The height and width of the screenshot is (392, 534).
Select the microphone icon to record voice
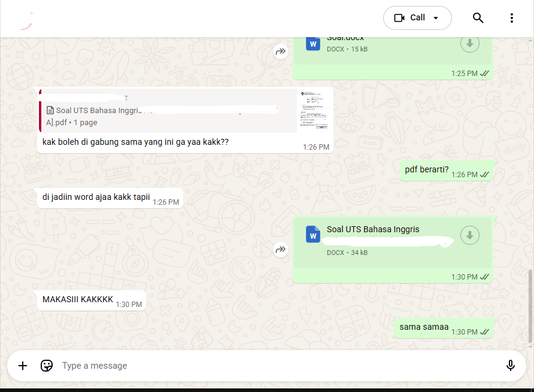(x=511, y=365)
